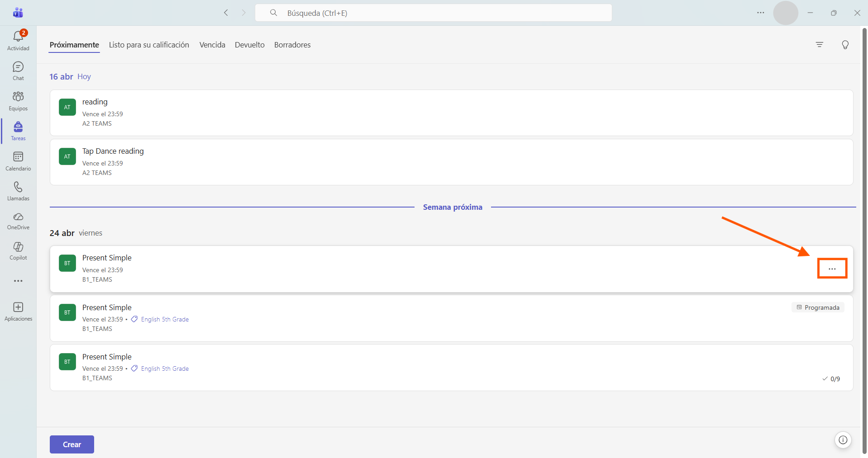The width and height of the screenshot is (868, 458).
Task: Open Aplicaciones add-apps icon
Action: click(18, 312)
